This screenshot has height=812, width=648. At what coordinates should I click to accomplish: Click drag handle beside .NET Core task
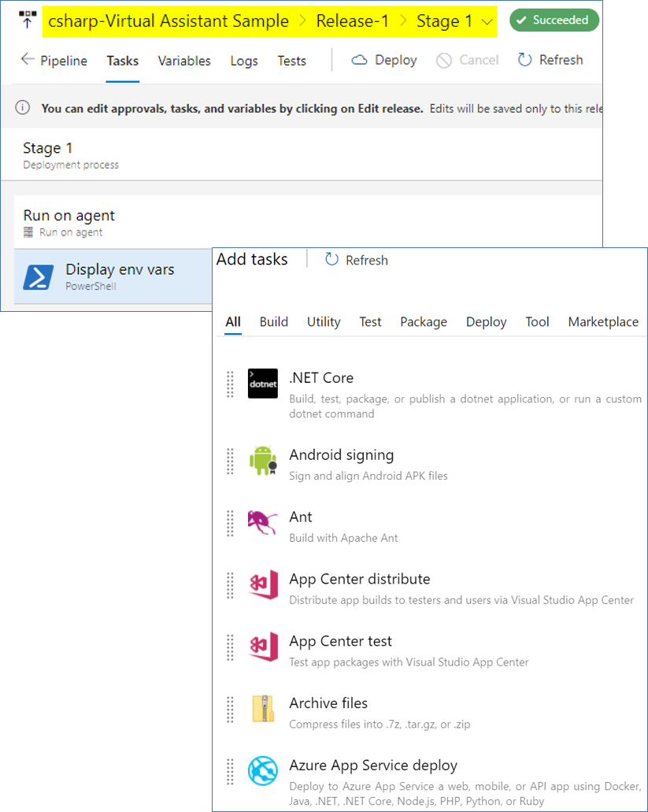(231, 384)
